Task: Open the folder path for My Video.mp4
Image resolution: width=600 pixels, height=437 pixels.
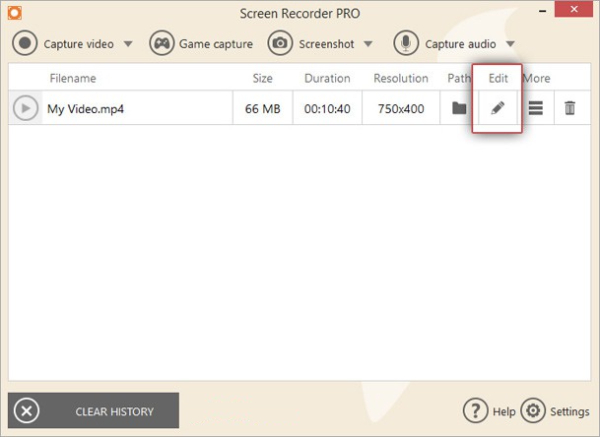Action: (459, 108)
